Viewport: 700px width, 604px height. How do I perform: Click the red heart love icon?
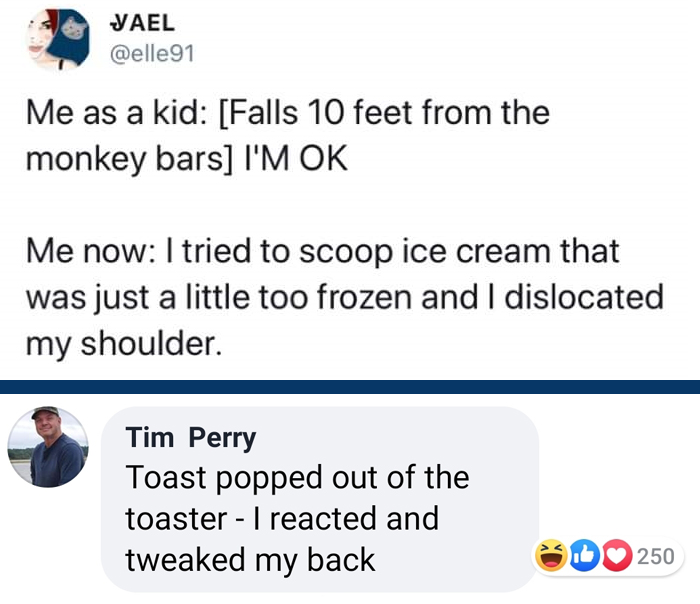[617, 556]
